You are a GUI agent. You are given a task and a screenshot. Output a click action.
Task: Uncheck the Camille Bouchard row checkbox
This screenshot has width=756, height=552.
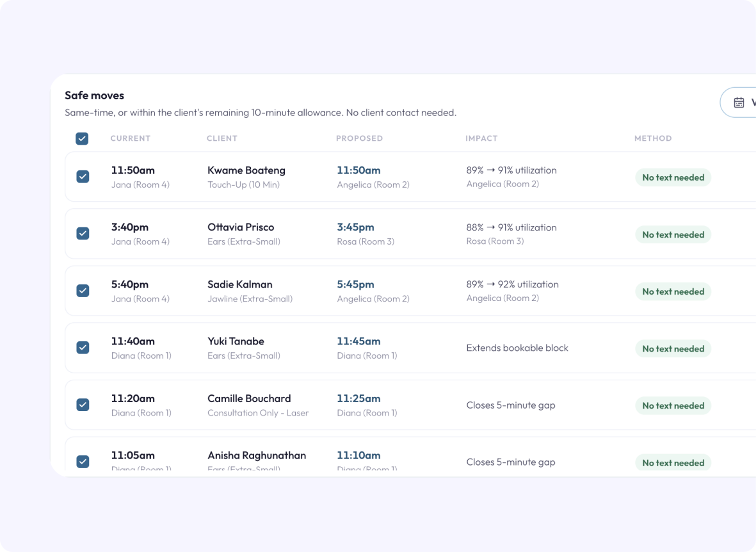[x=83, y=404]
